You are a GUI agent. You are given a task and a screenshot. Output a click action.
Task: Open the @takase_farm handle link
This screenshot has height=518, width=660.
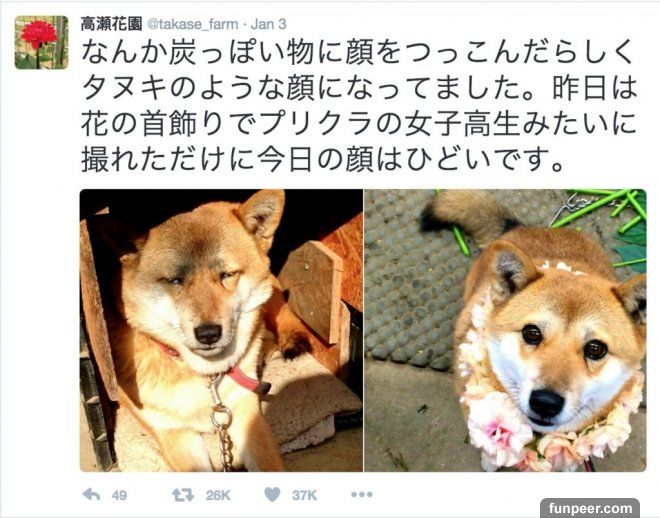pyautogui.click(x=192, y=24)
